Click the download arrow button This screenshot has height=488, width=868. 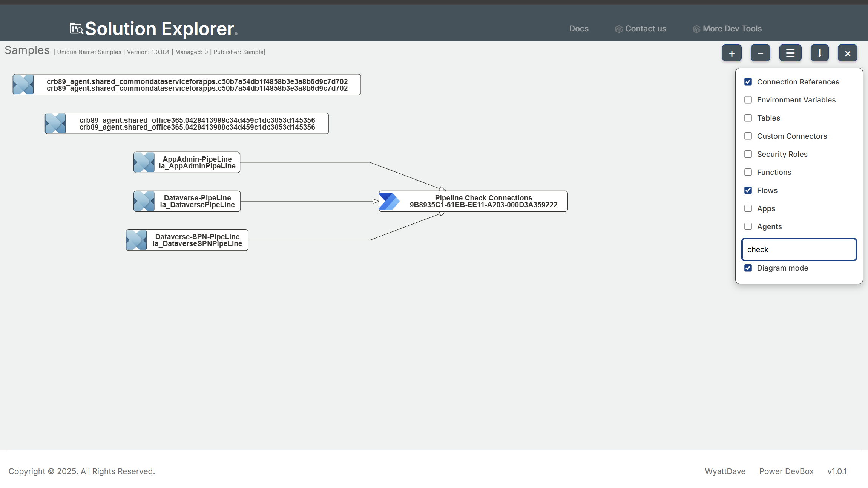click(819, 53)
